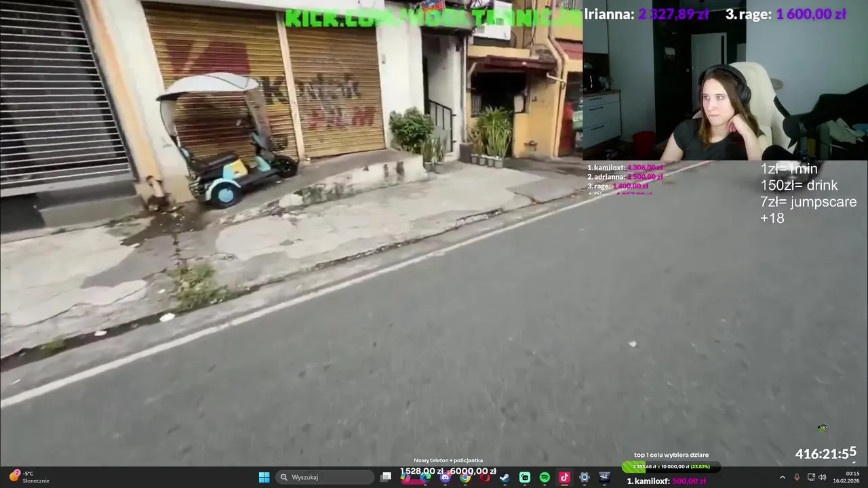Open Spotify from the taskbar
The image size is (868, 488).
pyautogui.click(x=545, y=477)
